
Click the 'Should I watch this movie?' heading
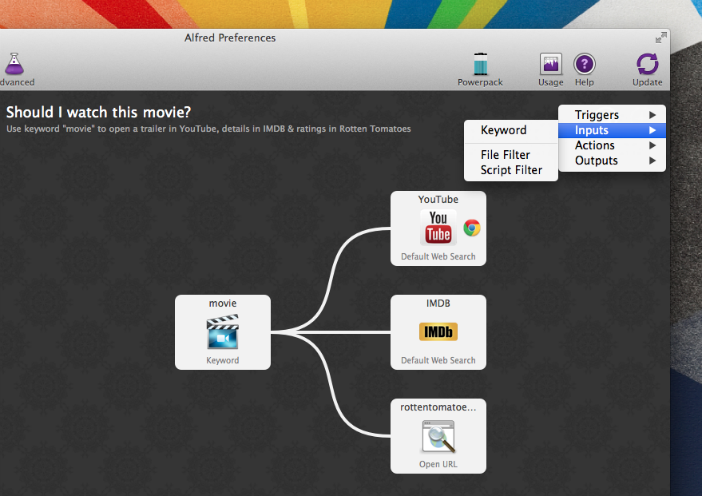(x=98, y=112)
